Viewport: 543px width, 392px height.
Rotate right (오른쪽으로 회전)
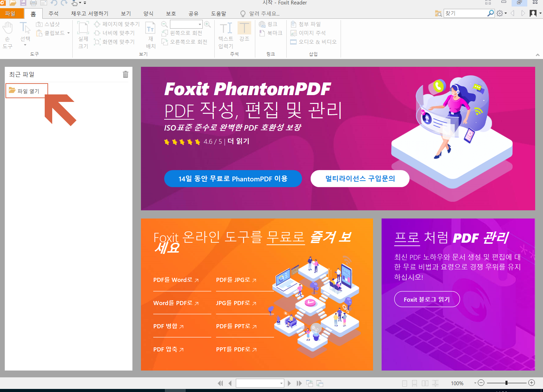coord(184,42)
